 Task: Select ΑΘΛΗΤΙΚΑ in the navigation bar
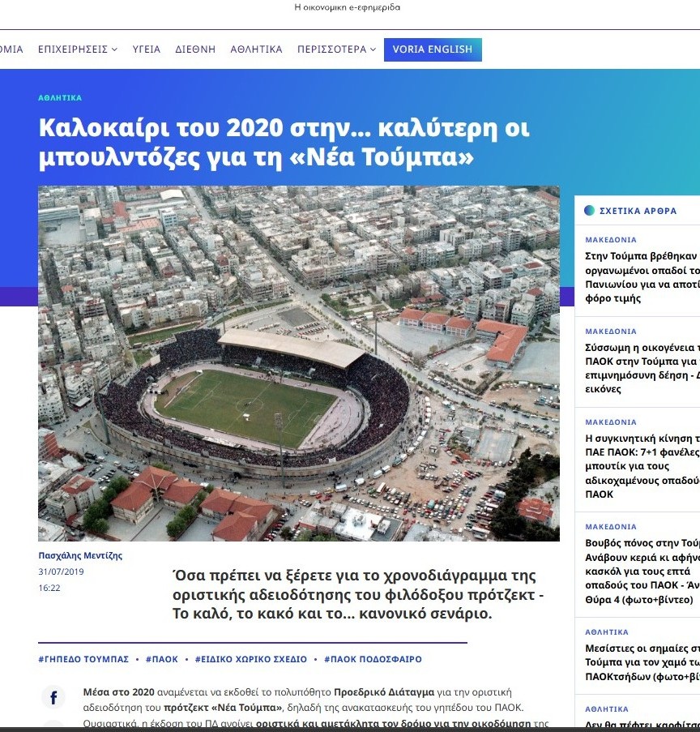(256, 49)
